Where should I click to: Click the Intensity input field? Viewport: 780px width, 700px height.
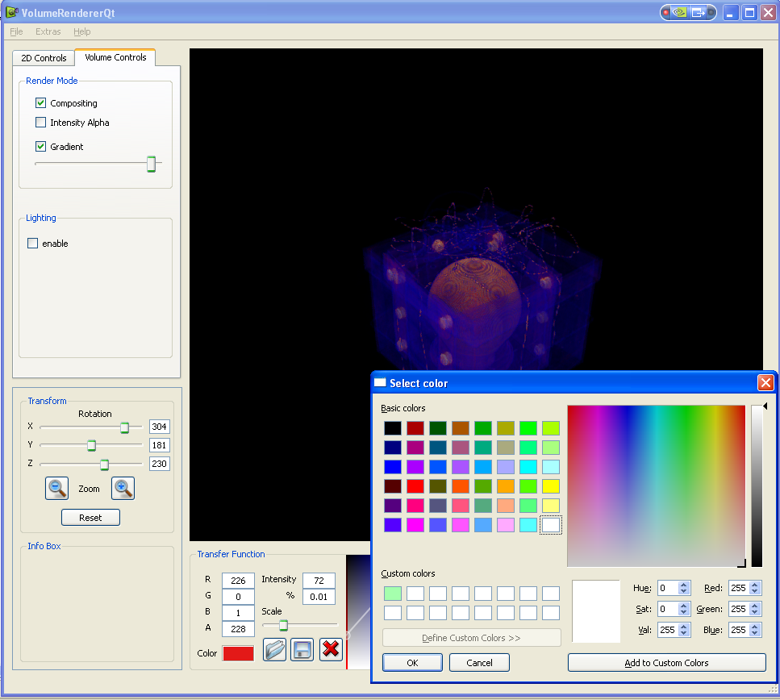point(319,580)
